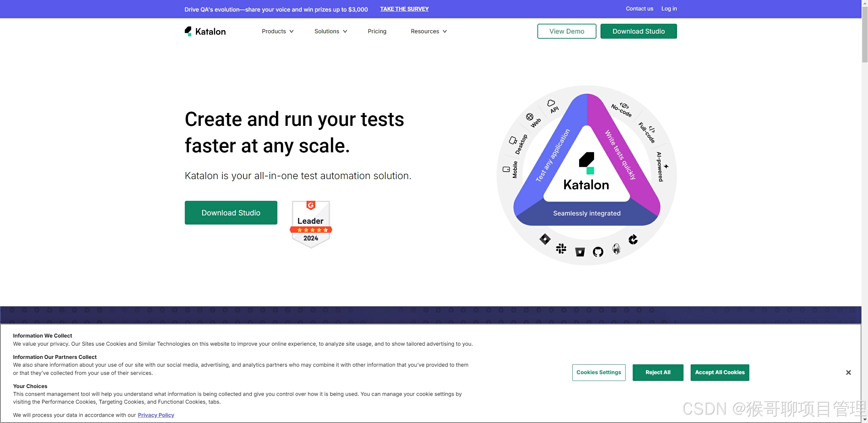Click the Jenkins butler icon
868x423 pixels.
(x=616, y=249)
